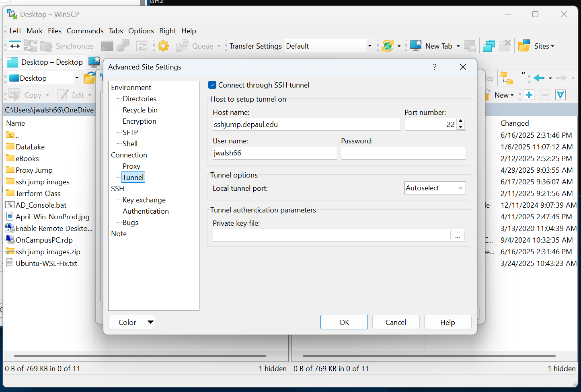Open the Commands menu
Screen dimensions: 581x392
pos(85,31)
